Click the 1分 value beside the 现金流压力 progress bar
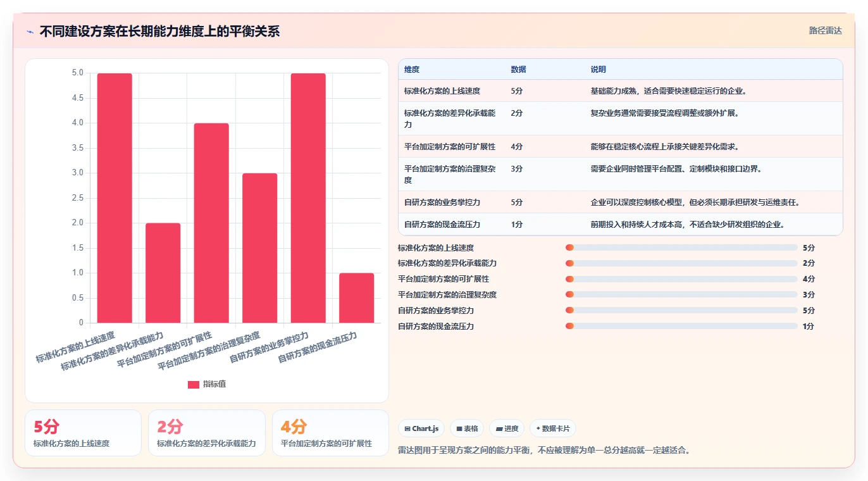 tap(809, 327)
